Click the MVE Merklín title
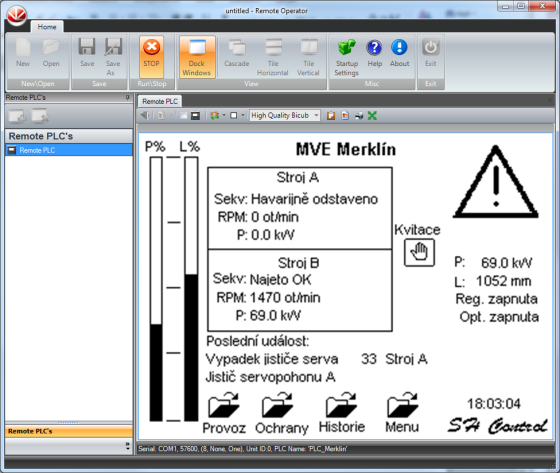The height and width of the screenshot is (473, 560). pyautogui.click(x=346, y=149)
